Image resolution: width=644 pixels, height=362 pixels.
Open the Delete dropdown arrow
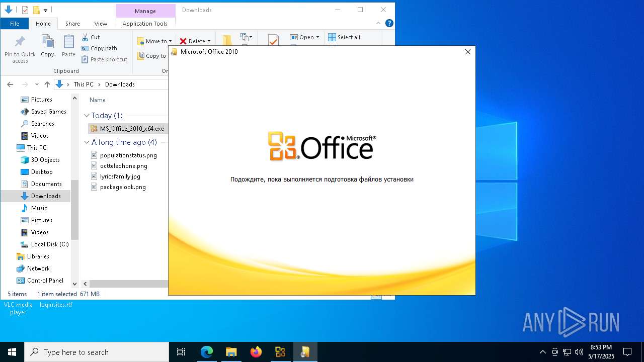209,41
